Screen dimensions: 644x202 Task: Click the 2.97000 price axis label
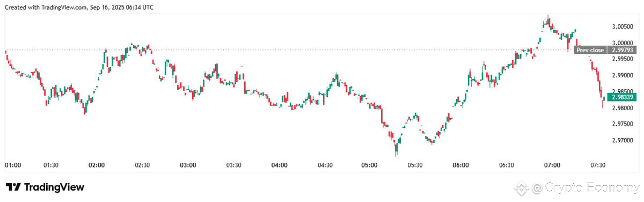(623, 141)
